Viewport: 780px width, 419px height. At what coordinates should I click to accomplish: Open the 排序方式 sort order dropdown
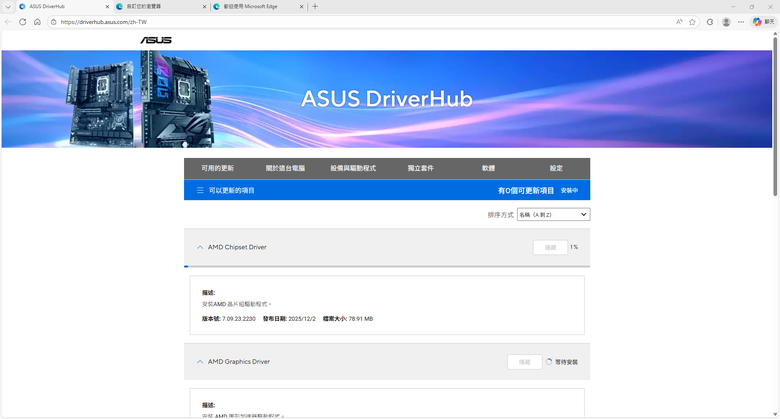tap(553, 214)
